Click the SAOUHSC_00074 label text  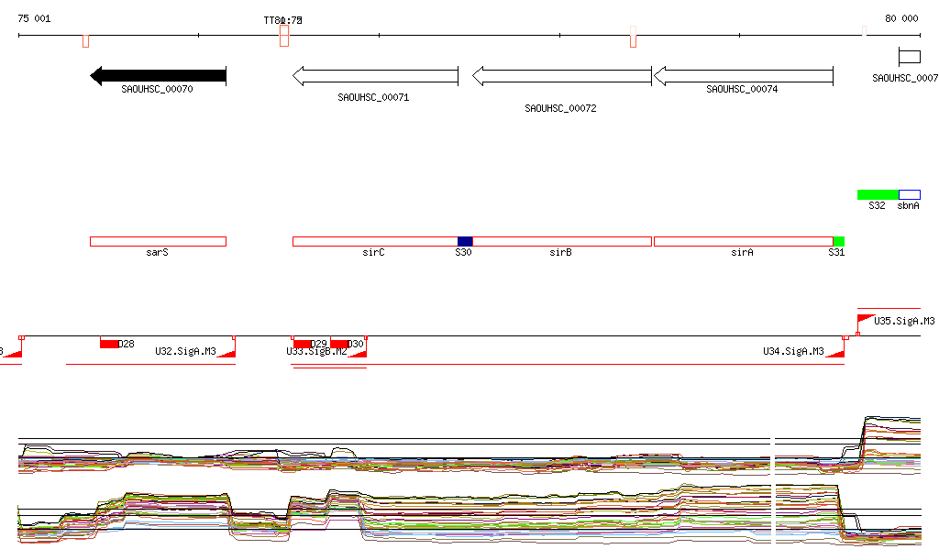(x=742, y=89)
